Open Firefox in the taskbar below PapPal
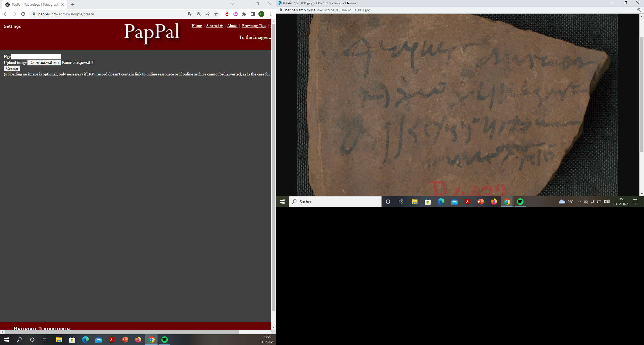 tap(138, 340)
